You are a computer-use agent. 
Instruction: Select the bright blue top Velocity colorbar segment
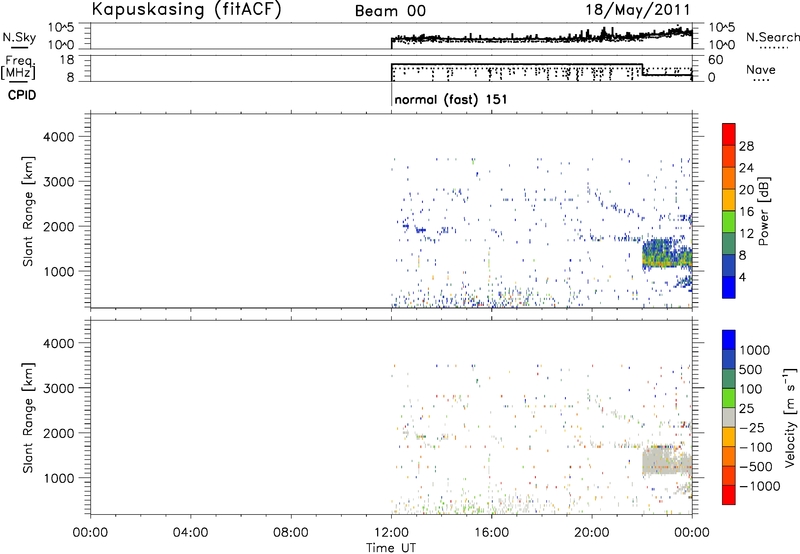[x=729, y=340]
